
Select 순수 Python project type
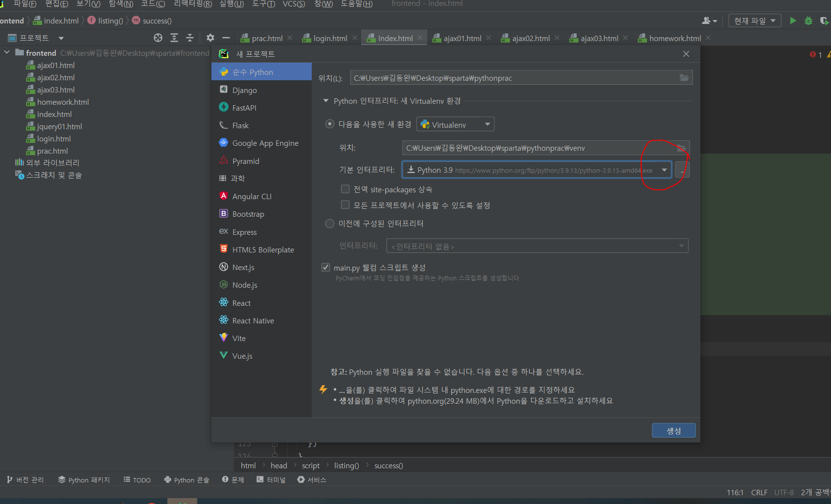click(x=261, y=72)
